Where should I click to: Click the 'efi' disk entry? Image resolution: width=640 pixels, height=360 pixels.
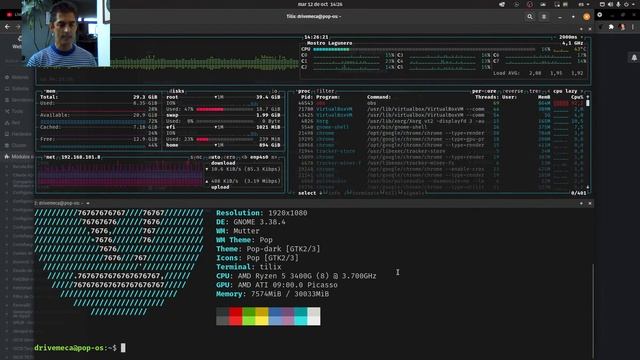(171, 127)
